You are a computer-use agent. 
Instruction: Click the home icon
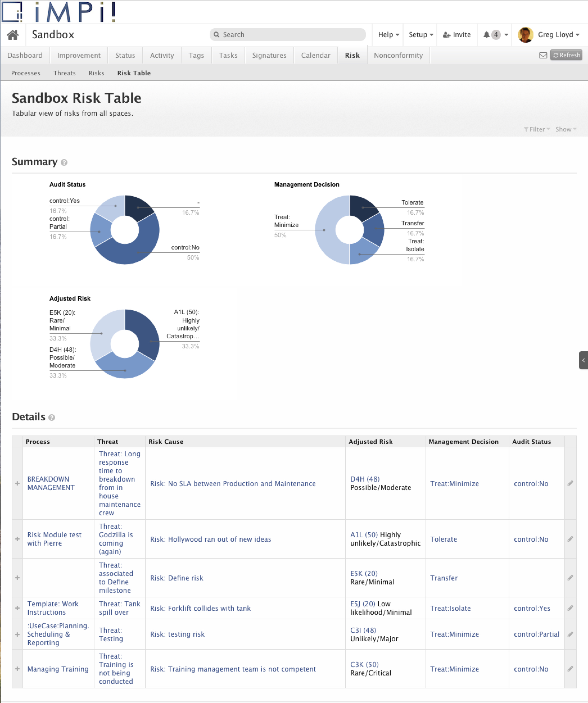click(x=13, y=35)
